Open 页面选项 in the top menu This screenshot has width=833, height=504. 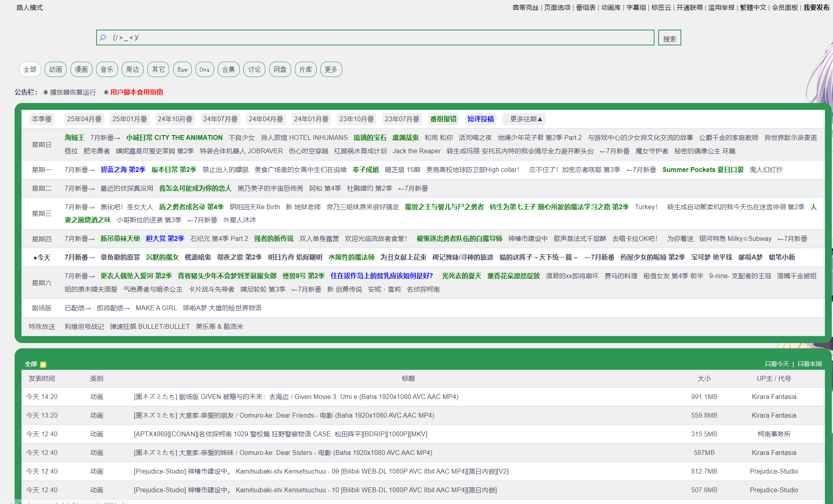[557, 8]
